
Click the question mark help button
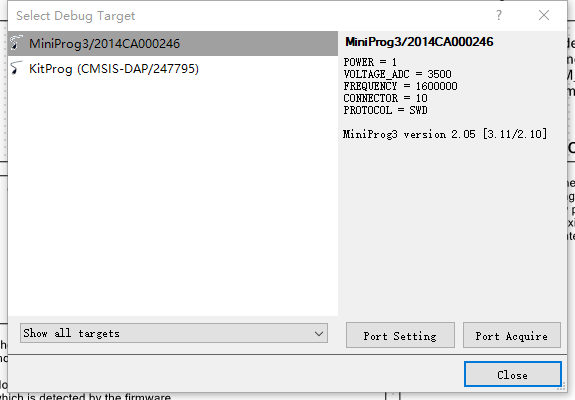pyautogui.click(x=499, y=15)
